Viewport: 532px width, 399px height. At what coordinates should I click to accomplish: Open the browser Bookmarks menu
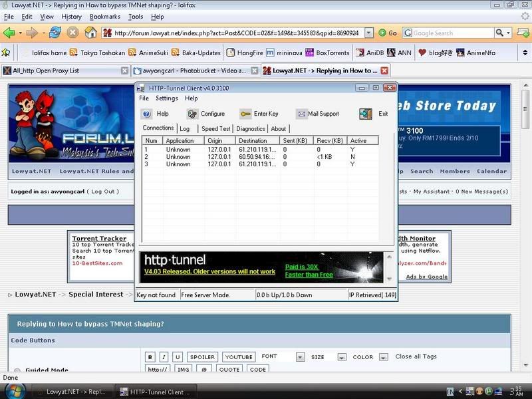point(105,17)
